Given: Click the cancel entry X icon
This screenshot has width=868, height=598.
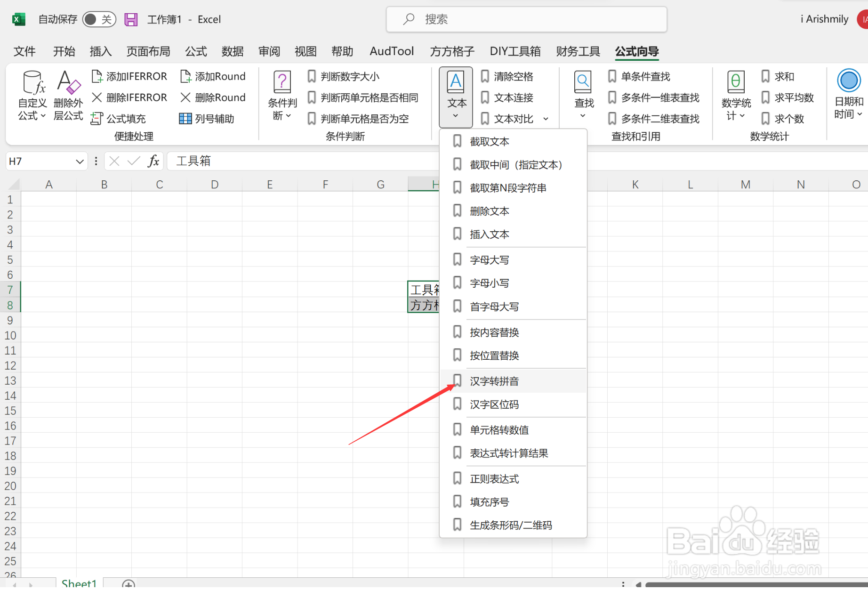Looking at the screenshot, I should coord(114,162).
